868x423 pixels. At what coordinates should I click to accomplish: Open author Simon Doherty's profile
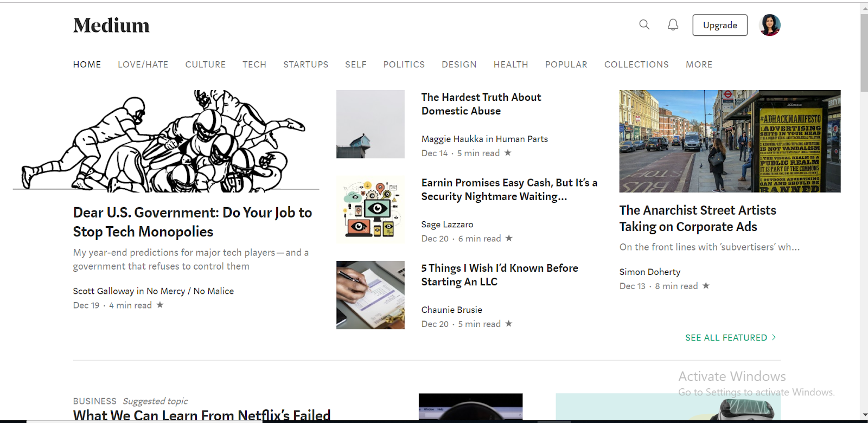pos(650,272)
